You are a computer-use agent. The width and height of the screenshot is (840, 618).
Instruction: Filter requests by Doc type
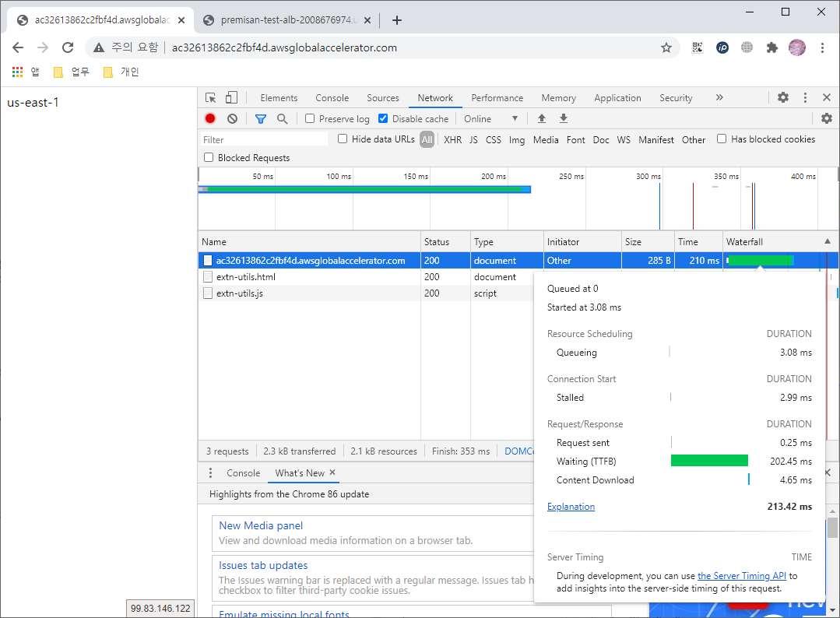600,140
